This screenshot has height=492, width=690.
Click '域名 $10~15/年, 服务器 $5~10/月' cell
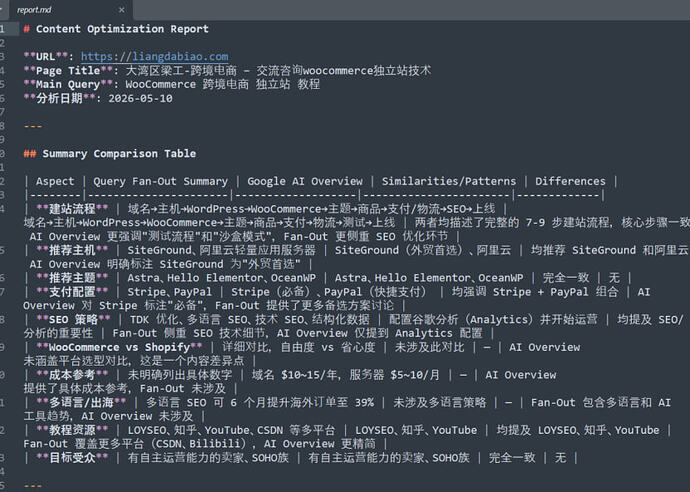pos(345,375)
